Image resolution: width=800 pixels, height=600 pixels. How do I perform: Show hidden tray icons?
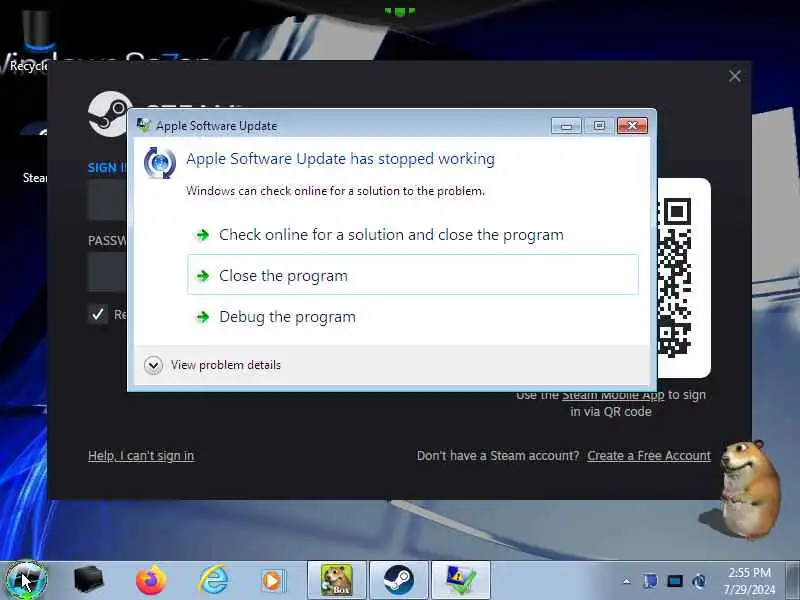pyautogui.click(x=627, y=581)
